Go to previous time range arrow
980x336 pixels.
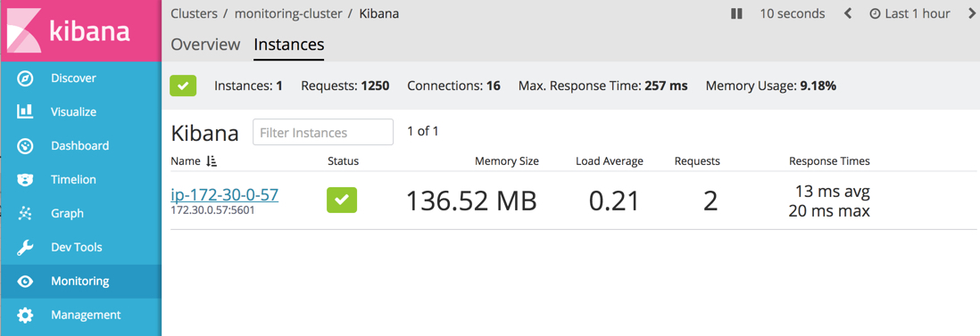click(848, 13)
